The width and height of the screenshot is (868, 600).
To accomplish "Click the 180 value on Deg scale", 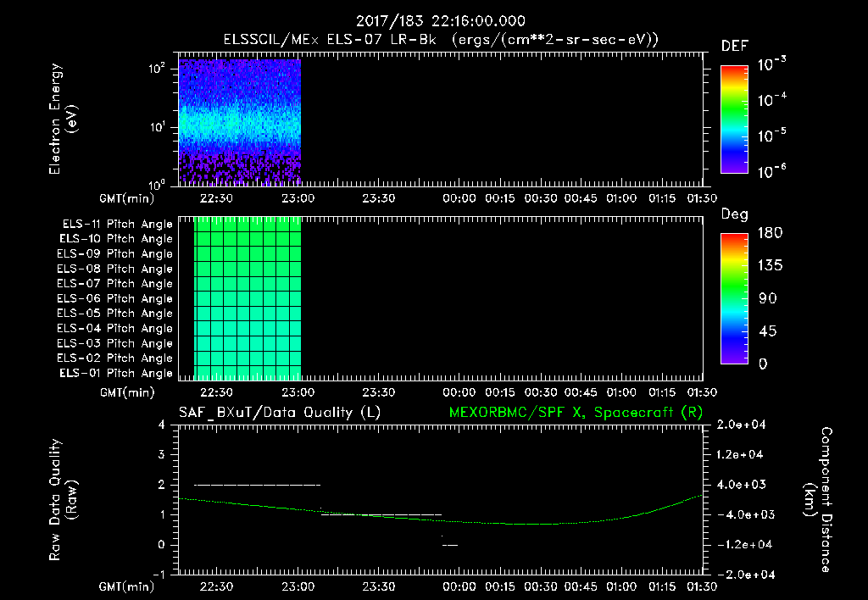I will [771, 233].
